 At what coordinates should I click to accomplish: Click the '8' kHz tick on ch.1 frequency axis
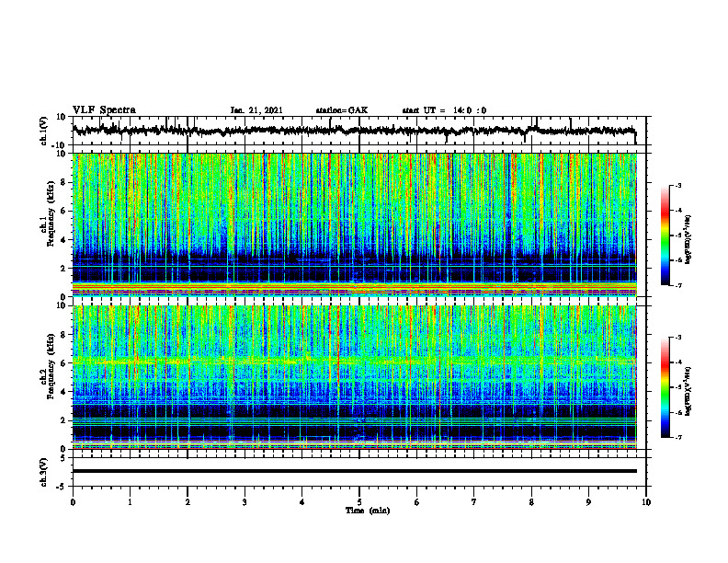(63, 182)
